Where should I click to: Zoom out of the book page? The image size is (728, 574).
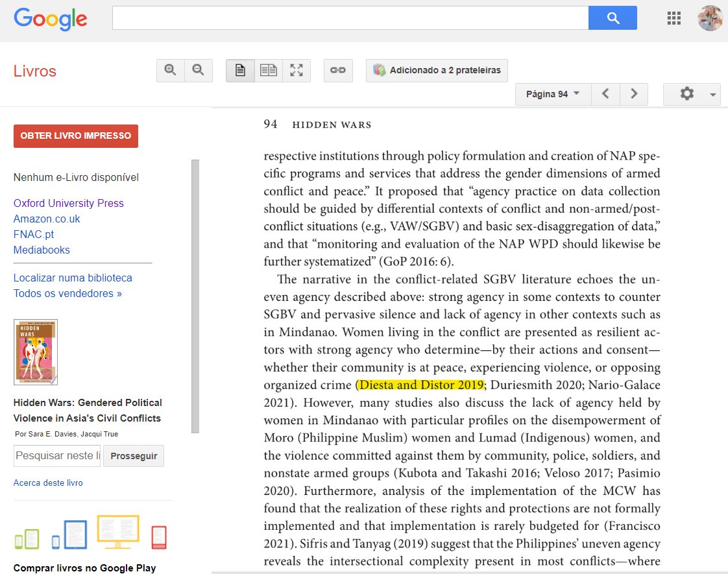click(199, 71)
